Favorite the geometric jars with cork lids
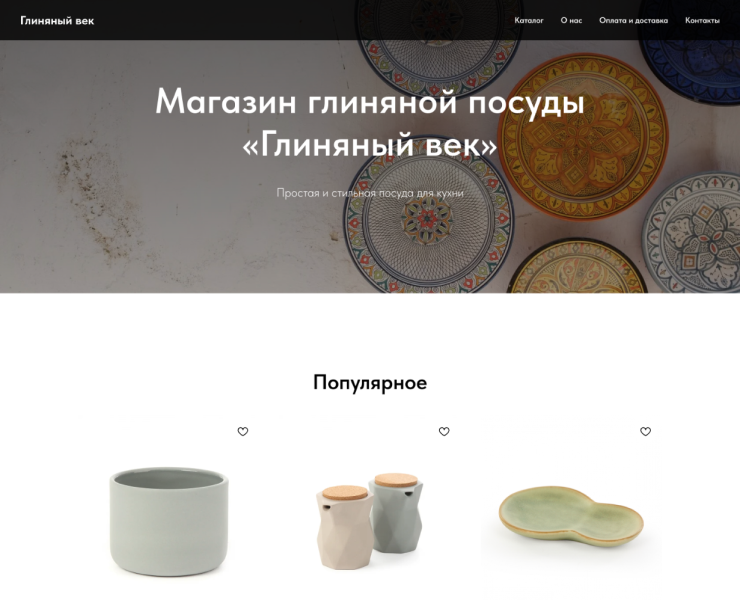Viewport: 740px width, 600px height. 444,431
